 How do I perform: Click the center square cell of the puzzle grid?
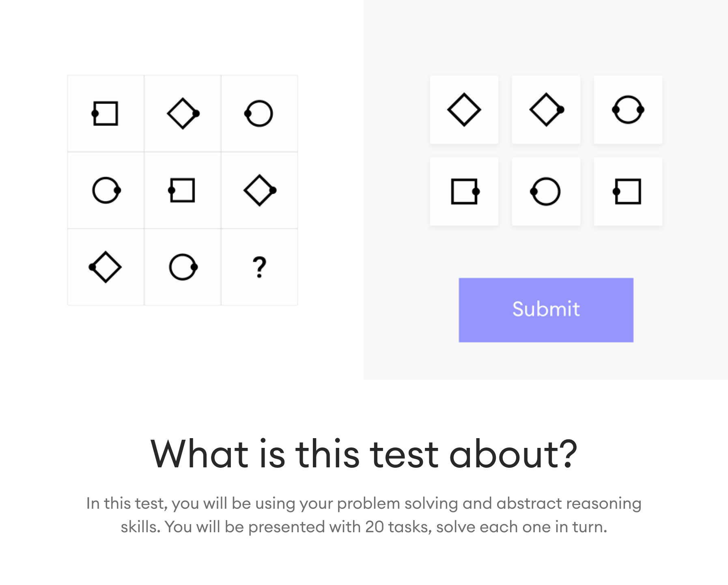(x=183, y=189)
